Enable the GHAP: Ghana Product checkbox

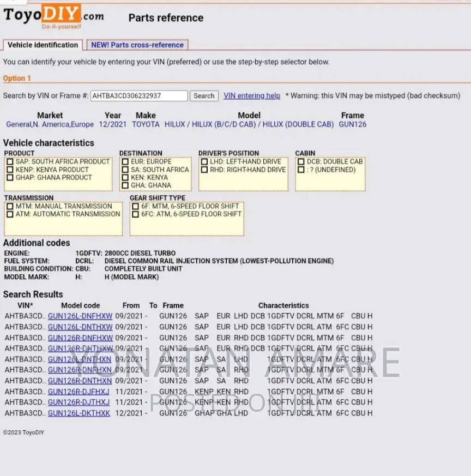click(10, 178)
